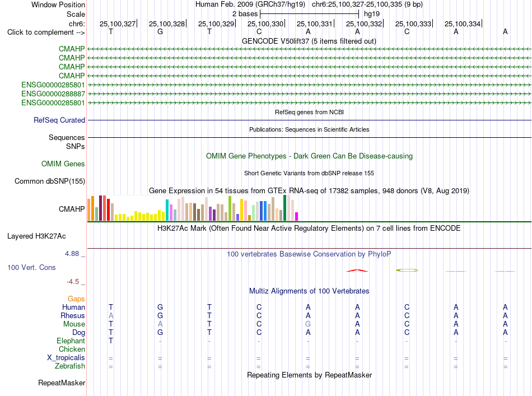
Task: Click base C under 25,100,333 in the ruler
Action: 407,31
